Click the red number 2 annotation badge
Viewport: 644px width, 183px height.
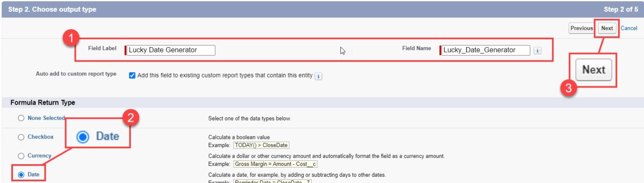tap(130, 119)
